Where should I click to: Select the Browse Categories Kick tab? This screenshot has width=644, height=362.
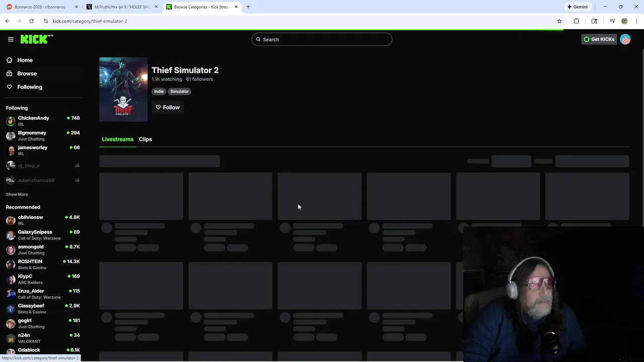(x=202, y=7)
